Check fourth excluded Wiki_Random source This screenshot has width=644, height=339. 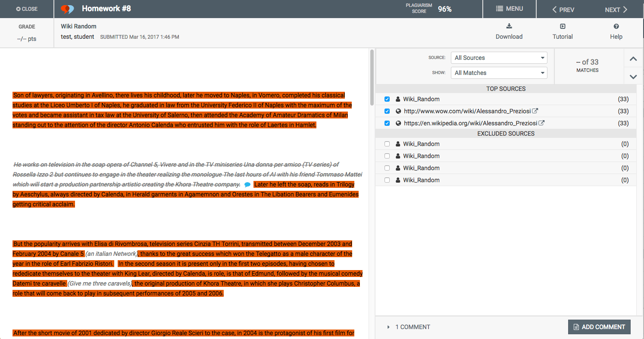pos(387,180)
